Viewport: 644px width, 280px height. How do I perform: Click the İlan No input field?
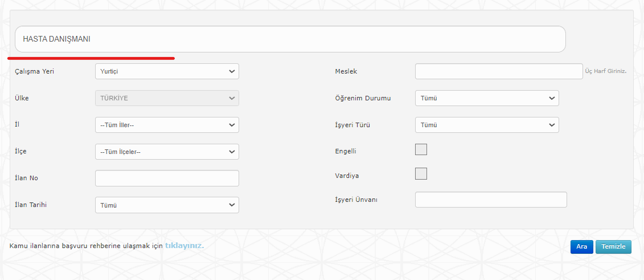coord(167,178)
